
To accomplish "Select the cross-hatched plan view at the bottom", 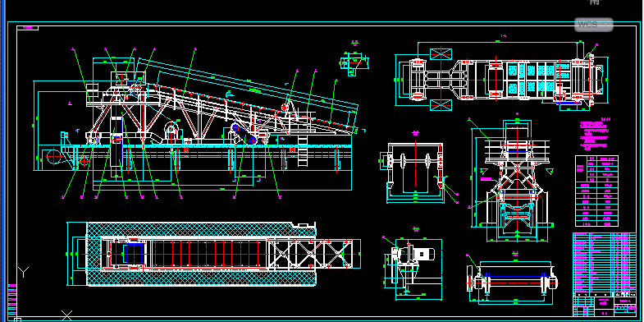I will (x=213, y=254).
